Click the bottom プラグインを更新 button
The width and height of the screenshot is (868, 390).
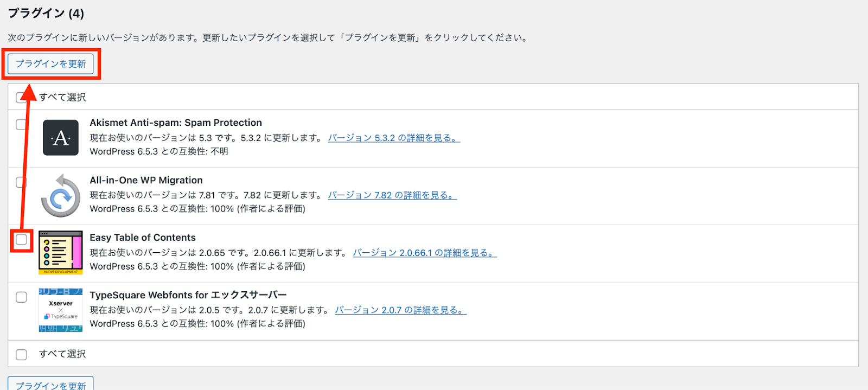(50, 383)
